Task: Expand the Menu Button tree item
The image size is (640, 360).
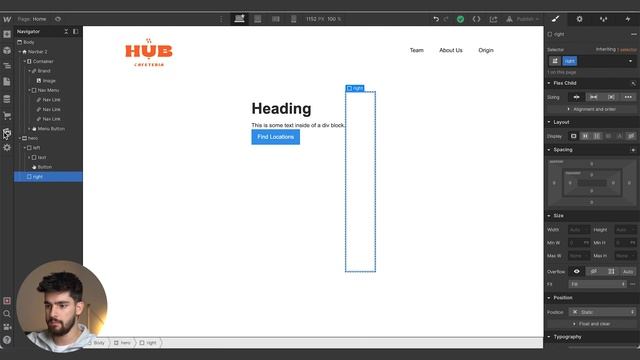Action: click(x=29, y=129)
